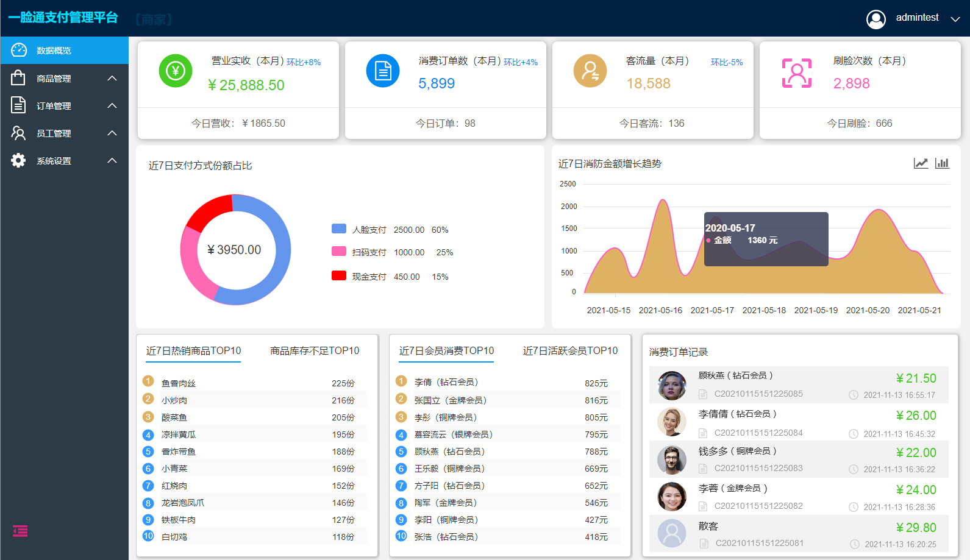Viewport: 970px width, 560px height.
Task: Open the 商品管理 sidebar menu
Action: [x=64, y=79]
